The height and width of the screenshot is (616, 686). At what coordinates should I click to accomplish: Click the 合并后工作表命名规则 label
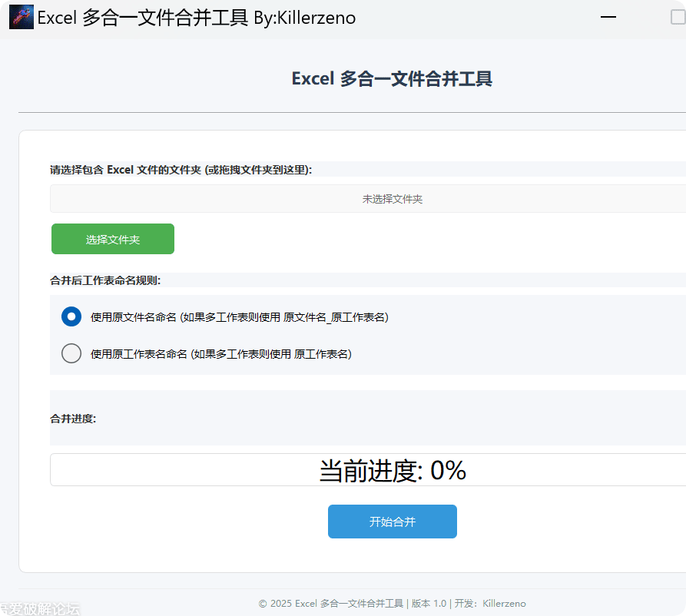[x=105, y=280]
